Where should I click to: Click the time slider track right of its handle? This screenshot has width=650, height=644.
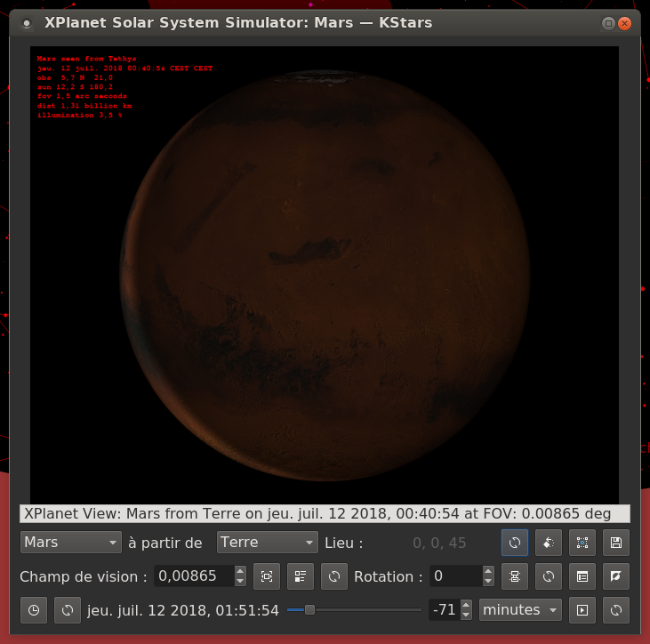[x=368, y=609]
